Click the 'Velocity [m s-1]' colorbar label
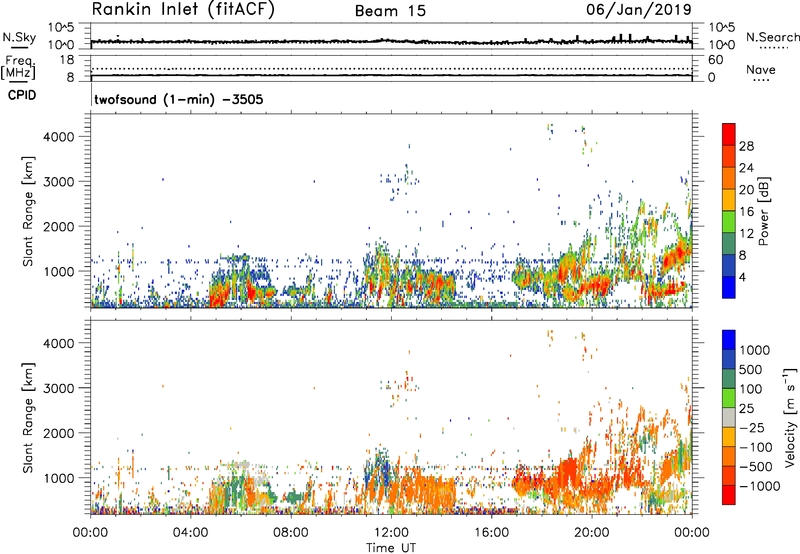 tap(790, 417)
